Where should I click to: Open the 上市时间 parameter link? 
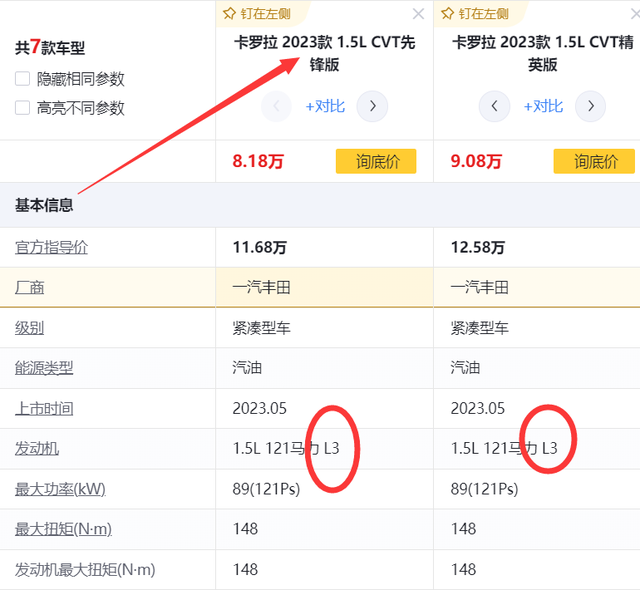pos(44,408)
